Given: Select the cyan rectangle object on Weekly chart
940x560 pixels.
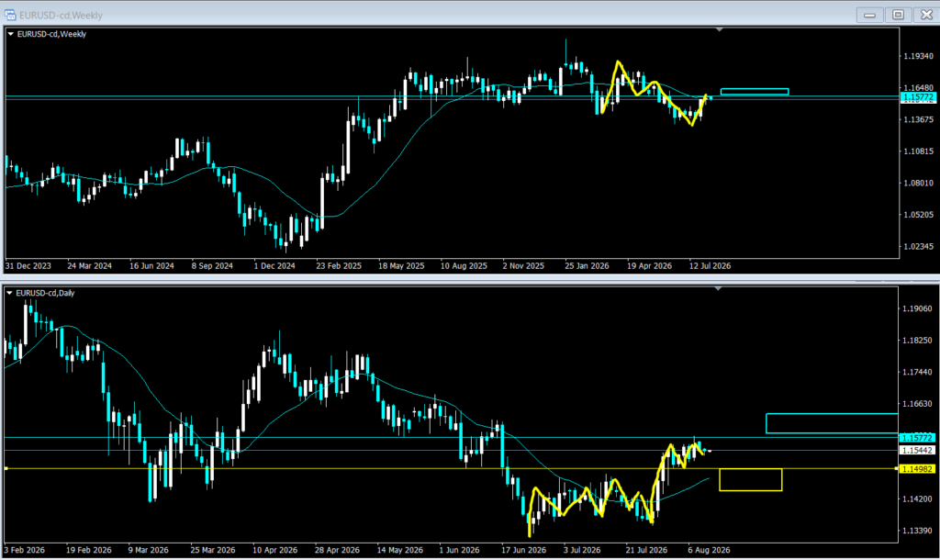Looking at the screenshot, I should pos(755,92).
